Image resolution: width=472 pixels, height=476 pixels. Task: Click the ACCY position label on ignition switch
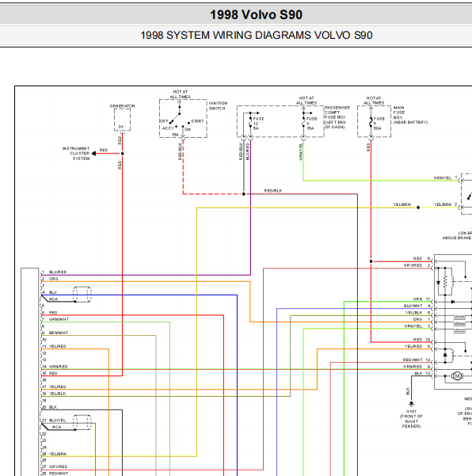tap(168, 128)
